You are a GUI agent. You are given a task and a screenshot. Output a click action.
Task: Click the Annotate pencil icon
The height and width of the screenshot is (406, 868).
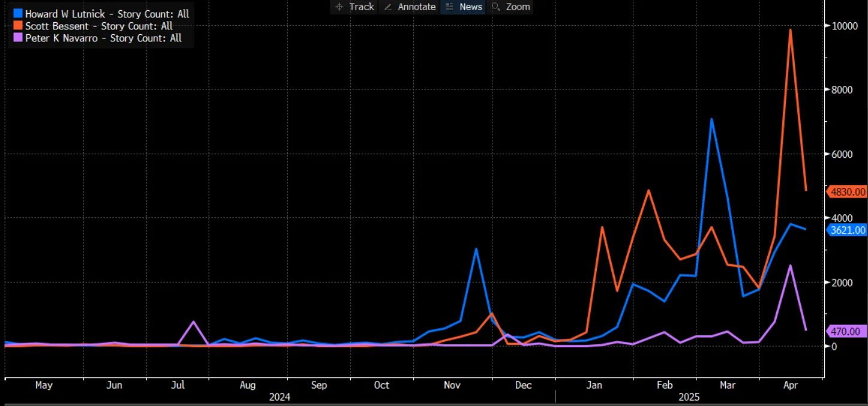click(x=388, y=7)
